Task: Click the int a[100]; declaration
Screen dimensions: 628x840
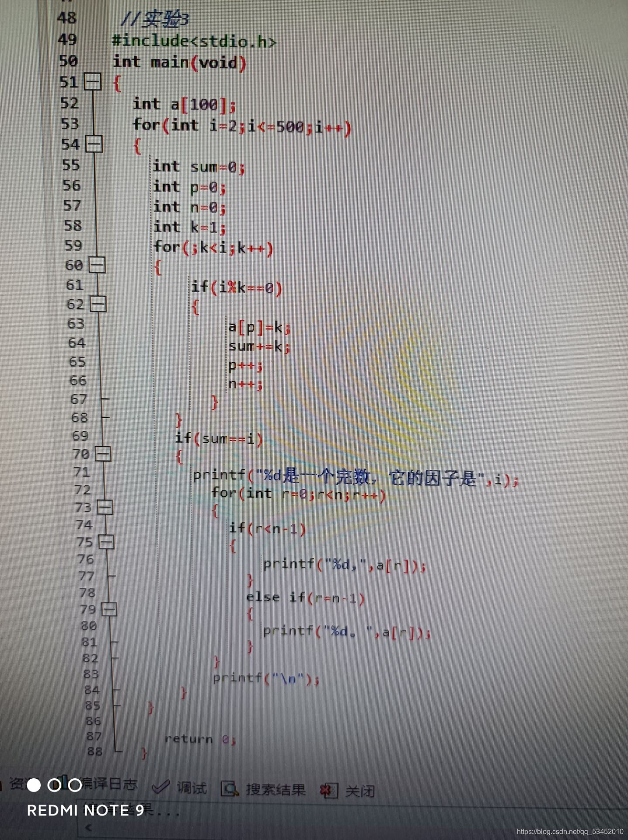Action: click(184, 104)
